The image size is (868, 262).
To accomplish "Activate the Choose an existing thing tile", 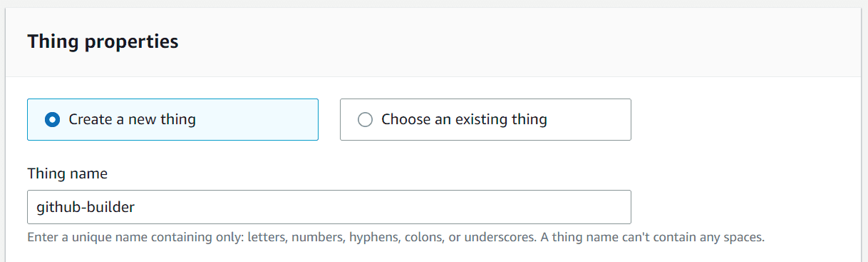I will 485,119.
